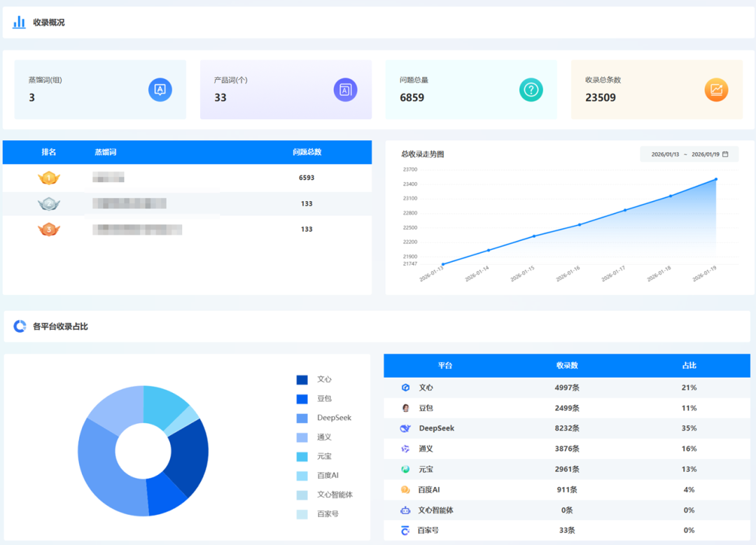Click the bronze rank 3 medal
Image resolution: width=756 pixels, height=545 pixels.
click(x=49, y=229)
